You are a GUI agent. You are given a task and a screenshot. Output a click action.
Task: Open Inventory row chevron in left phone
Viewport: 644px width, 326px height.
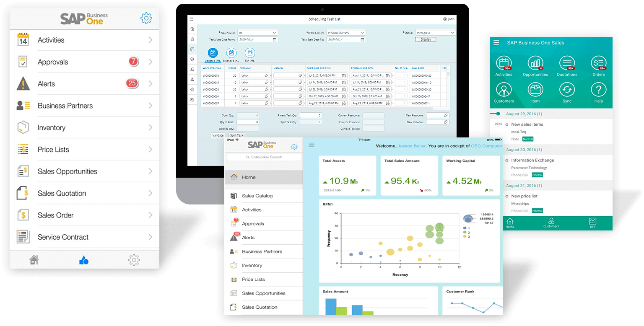click(151, 127)
